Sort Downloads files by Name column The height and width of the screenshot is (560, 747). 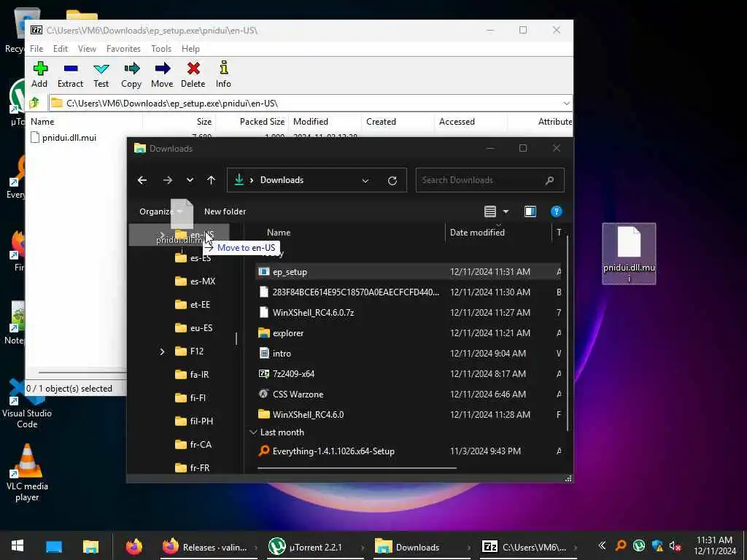279,233
